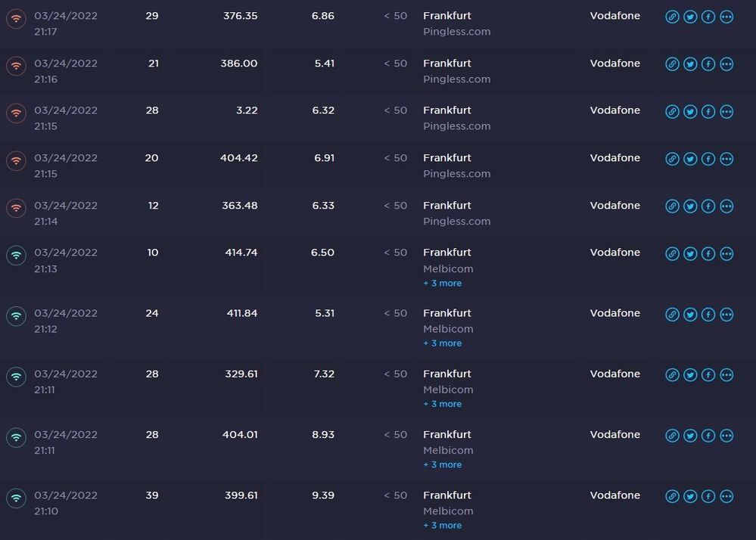Share the 21:10 Melbicom result on Twitter

(x=690, y=496)
